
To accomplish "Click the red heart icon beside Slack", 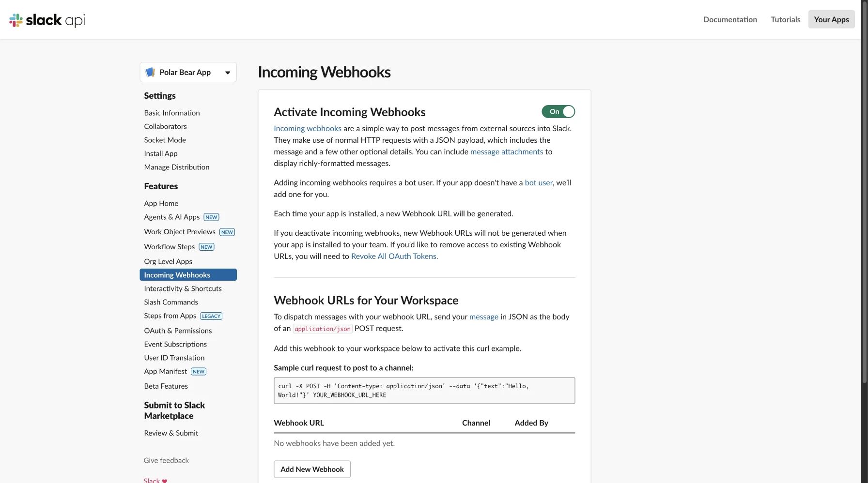I will 165,481.
